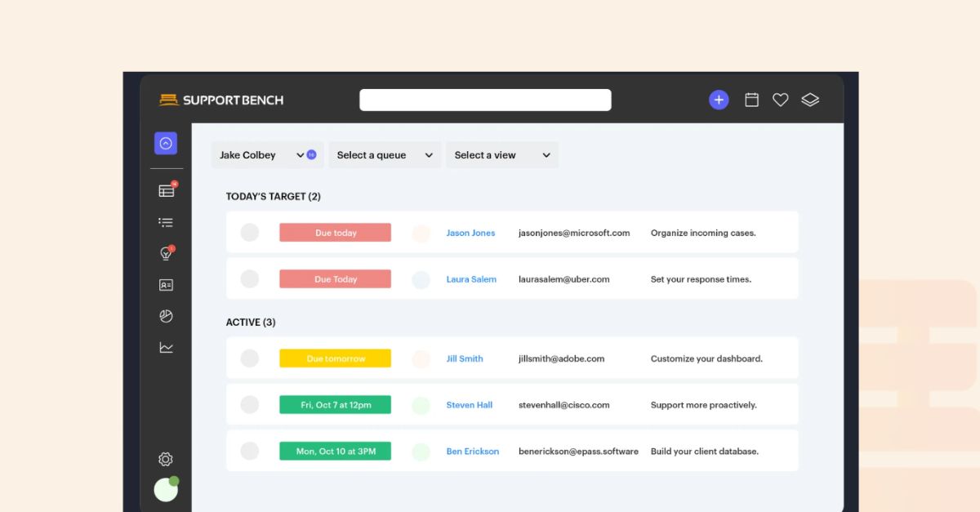Open the list view icon in sidebar
Viewport: 980px width, 512px height.
(166, 222)
